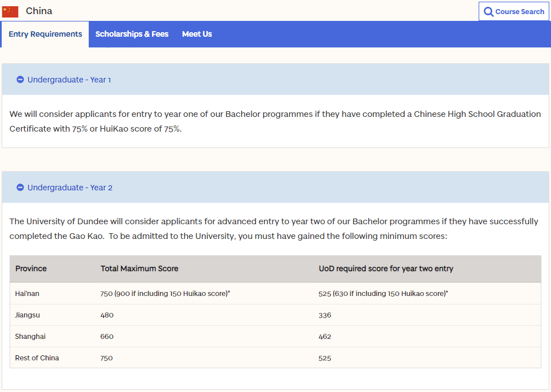Switch to the Scholarships & Fees tab
This screenshot has width=551, height=392.
click(132, 34)
